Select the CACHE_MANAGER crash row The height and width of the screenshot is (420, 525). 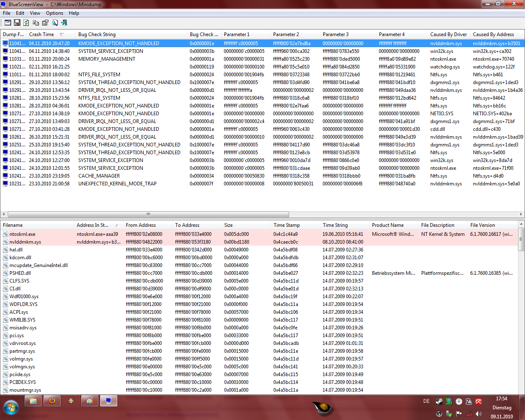[x=262, y=176]
